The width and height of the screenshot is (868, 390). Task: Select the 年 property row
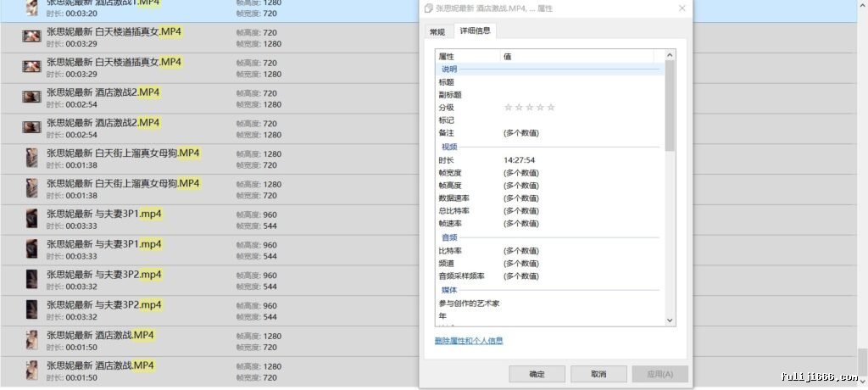tap(549, 316)
